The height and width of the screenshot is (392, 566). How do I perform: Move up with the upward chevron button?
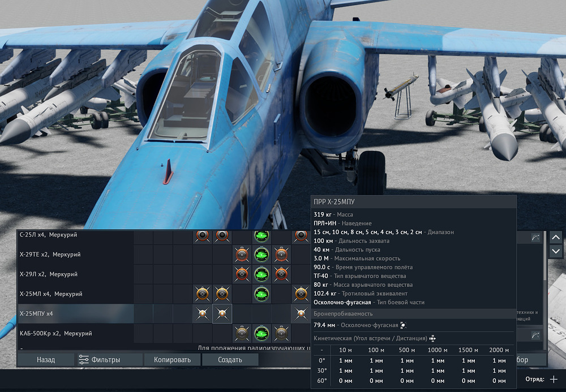click(556, 238)
